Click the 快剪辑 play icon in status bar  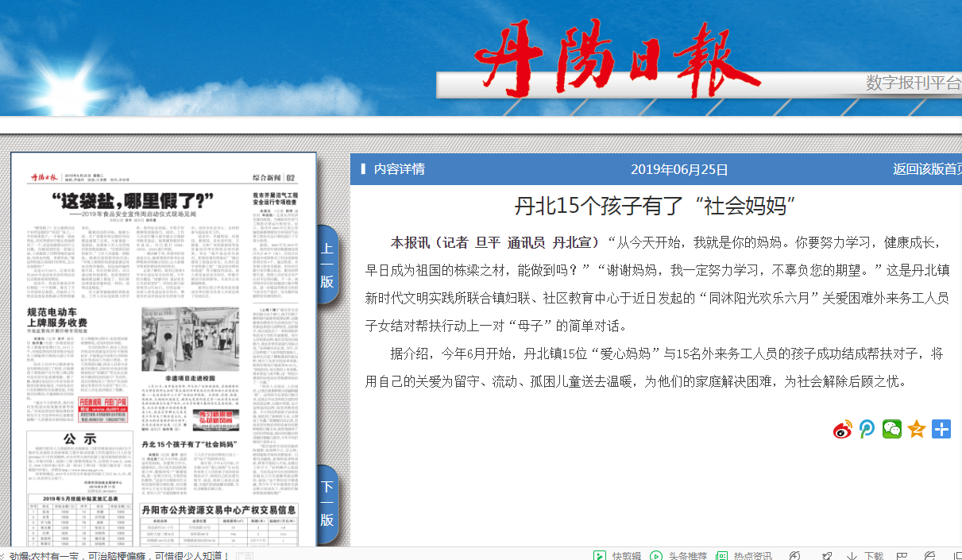(x=601, y=555)
